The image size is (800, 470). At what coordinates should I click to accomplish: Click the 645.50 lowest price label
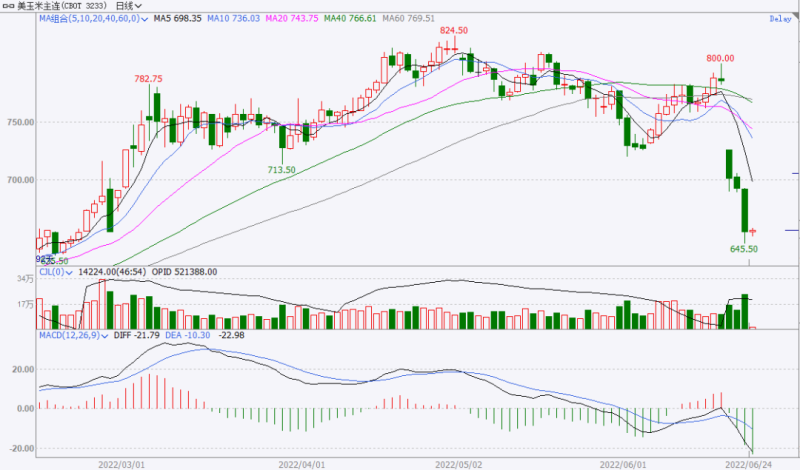click(x=744, y=249)
